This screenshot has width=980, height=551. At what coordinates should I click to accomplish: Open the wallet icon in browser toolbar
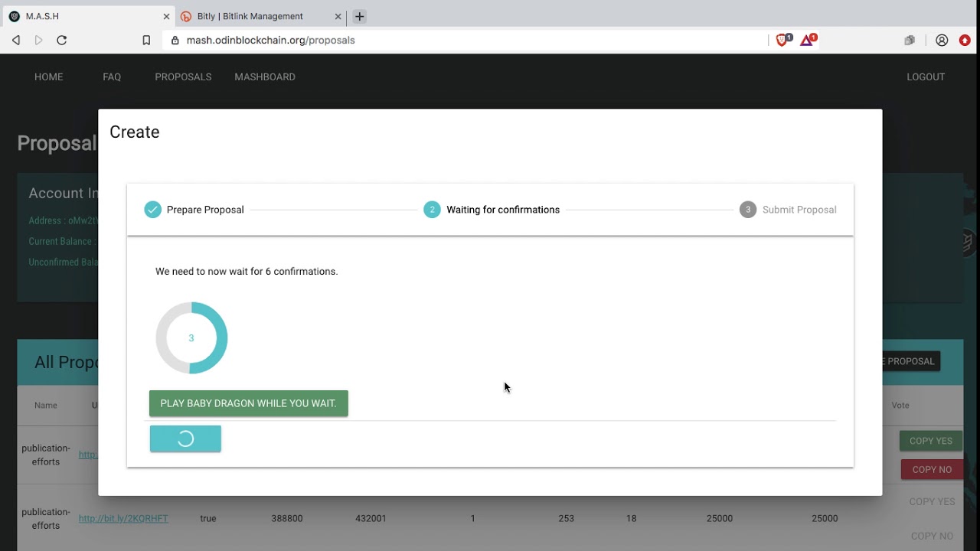pos(910,41)
